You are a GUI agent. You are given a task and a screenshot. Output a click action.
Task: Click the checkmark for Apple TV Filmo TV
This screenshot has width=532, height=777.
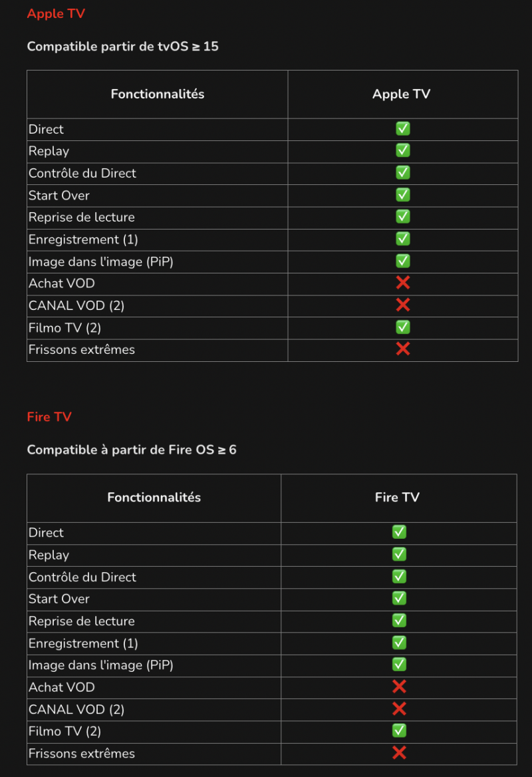pyautogui.click(x=402, y=327)
